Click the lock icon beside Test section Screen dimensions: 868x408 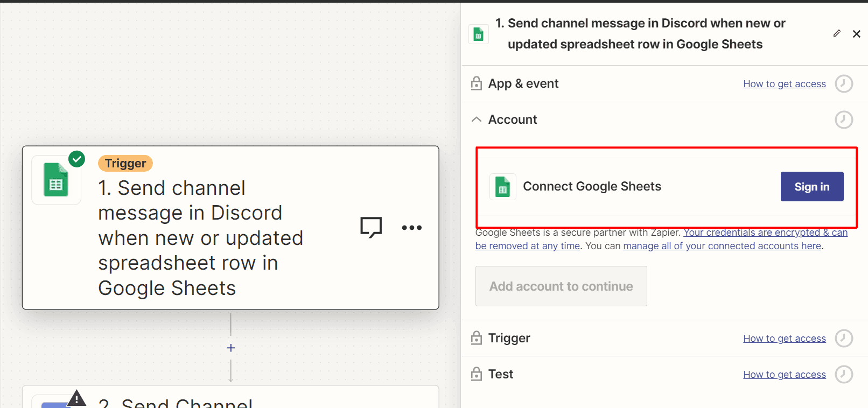pos(477,374)
